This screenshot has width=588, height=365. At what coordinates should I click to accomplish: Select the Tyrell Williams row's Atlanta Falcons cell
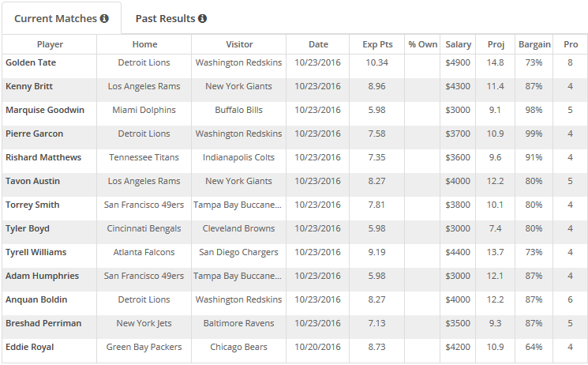144,252
